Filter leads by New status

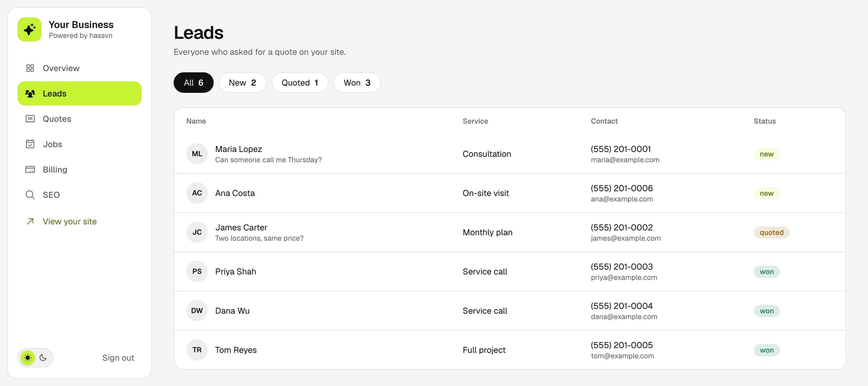tap(242, 83)
